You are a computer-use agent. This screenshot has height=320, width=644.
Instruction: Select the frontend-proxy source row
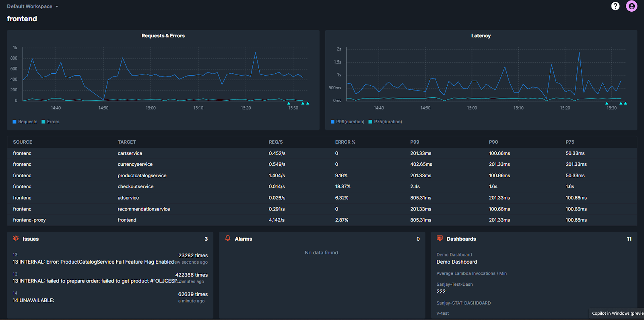tap(322, 220)
